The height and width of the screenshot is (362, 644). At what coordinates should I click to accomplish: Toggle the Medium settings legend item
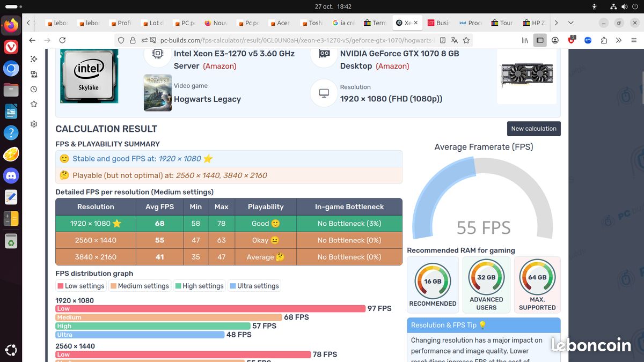140,286
